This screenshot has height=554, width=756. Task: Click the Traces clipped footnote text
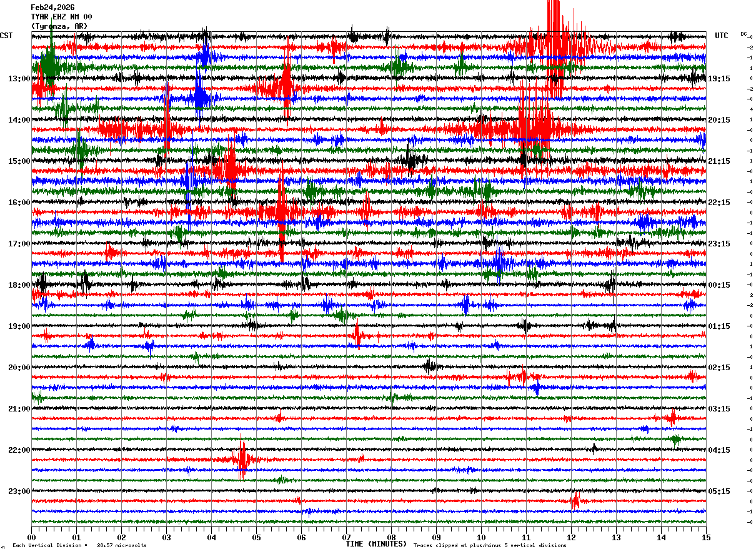coord(490,545)
